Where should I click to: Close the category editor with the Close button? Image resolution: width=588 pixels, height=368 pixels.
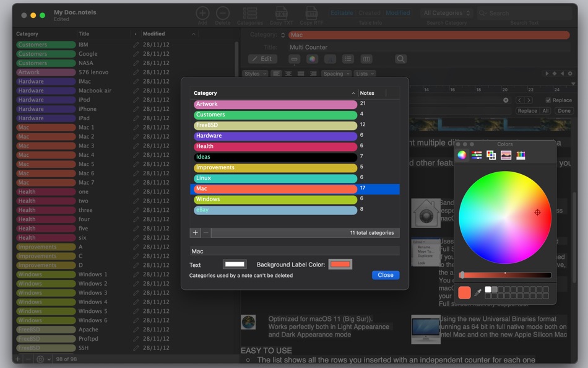[x=385, y=274]
